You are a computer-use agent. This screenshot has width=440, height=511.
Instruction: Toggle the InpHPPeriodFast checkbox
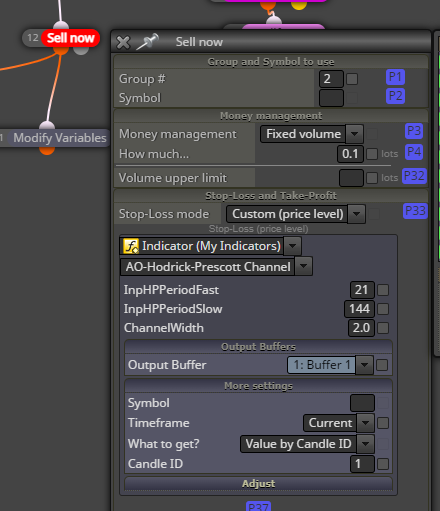(383, 290)
